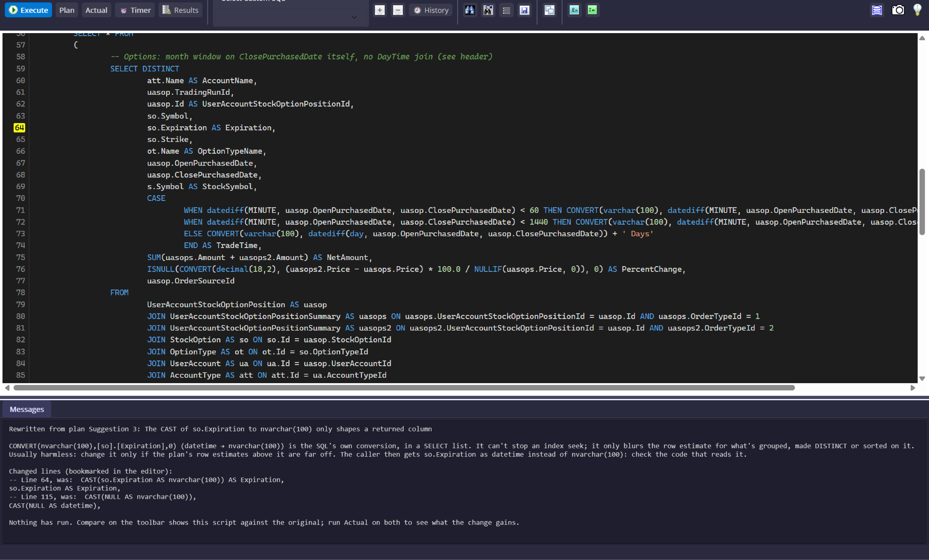Click the binoculars find icon
Screen dimensions: 929x560
(x=470, y=10)
